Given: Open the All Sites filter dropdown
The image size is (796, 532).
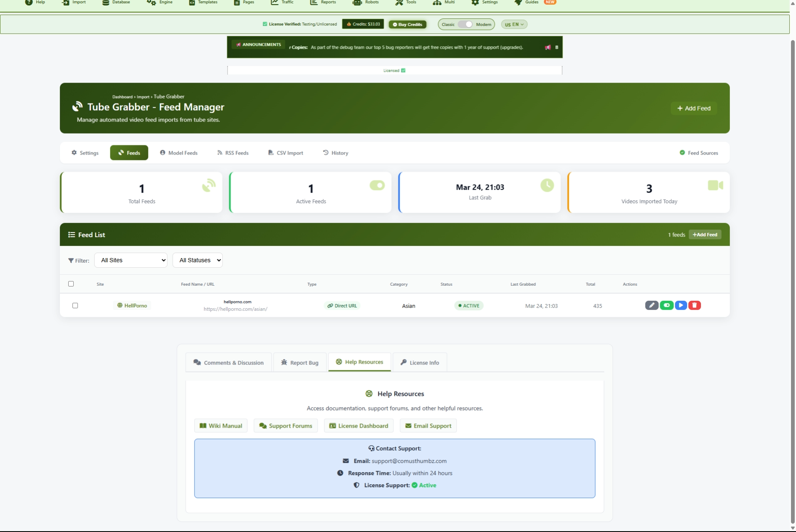Looking at the screenshot, I should [131, 260].
